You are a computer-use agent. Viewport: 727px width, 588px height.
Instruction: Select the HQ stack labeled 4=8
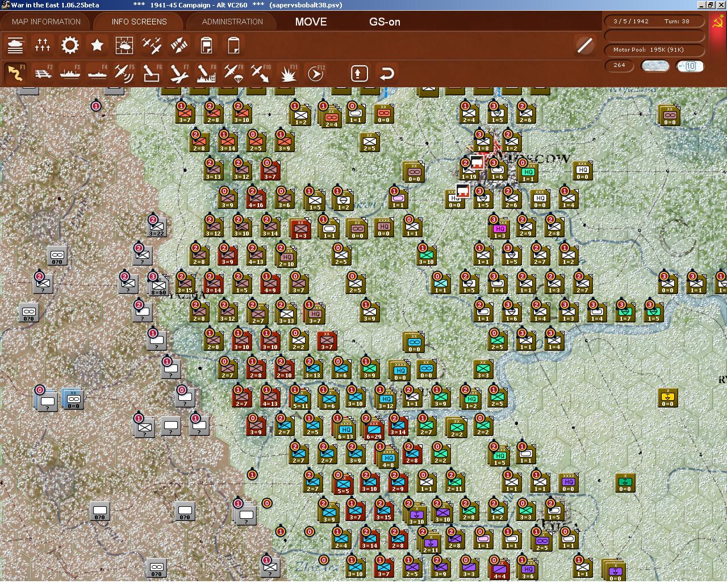tap(388, 458)
